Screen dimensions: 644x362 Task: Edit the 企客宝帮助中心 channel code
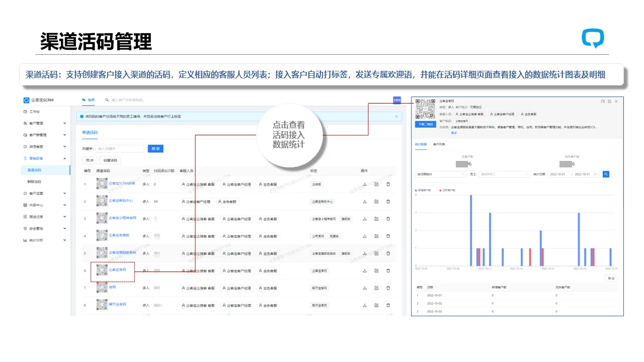376,201
